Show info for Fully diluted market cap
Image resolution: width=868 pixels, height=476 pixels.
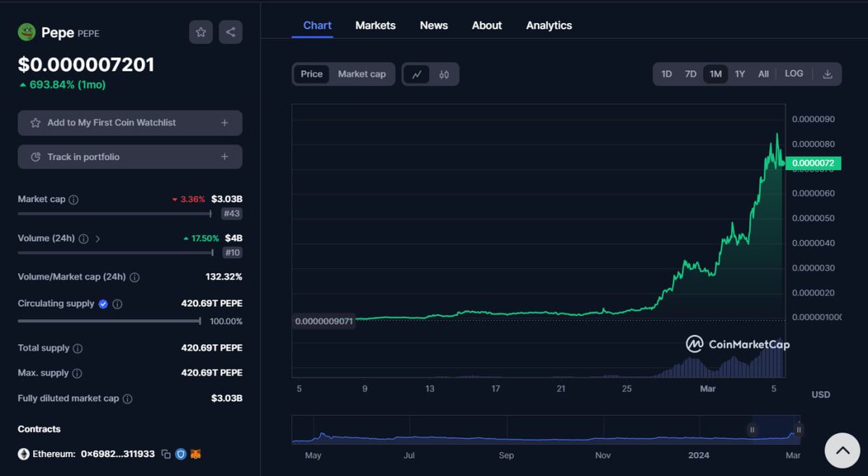(x=127, y=399)
